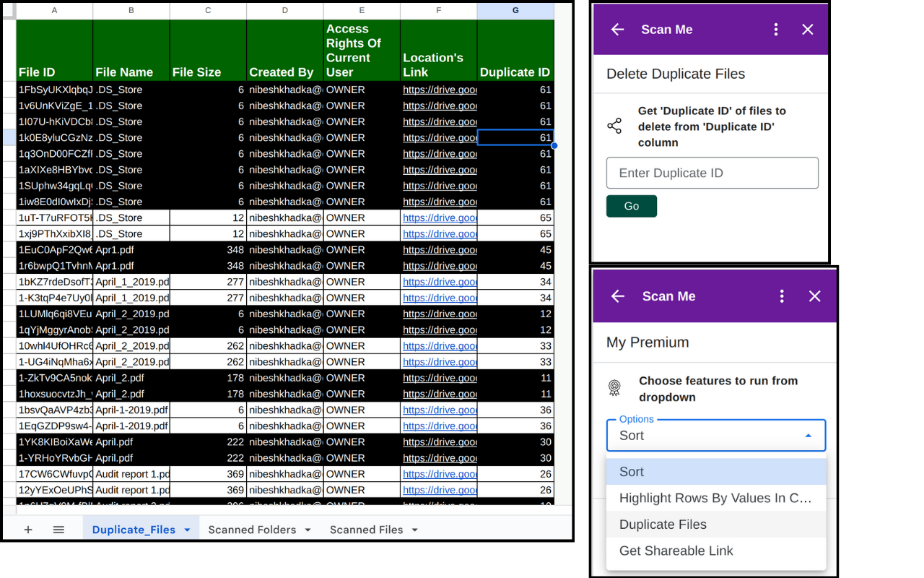Click the premium badge icon
The width and height of the screenshot is (924, 578).
click(614, 389)
